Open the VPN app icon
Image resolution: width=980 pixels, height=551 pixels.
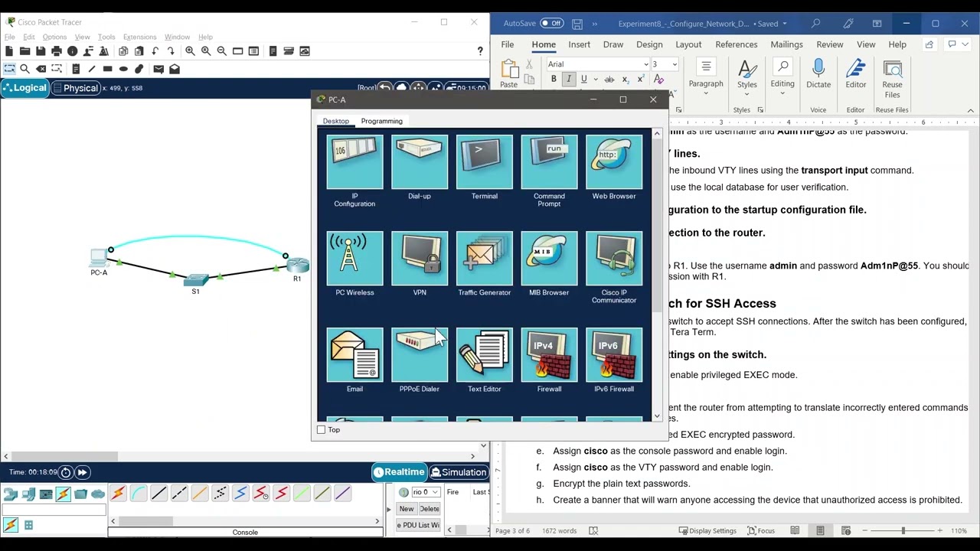(x=420, y=259)
